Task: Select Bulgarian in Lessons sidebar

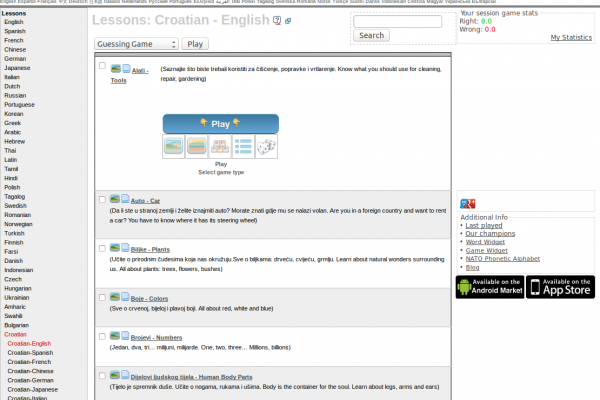Action: 16,325
